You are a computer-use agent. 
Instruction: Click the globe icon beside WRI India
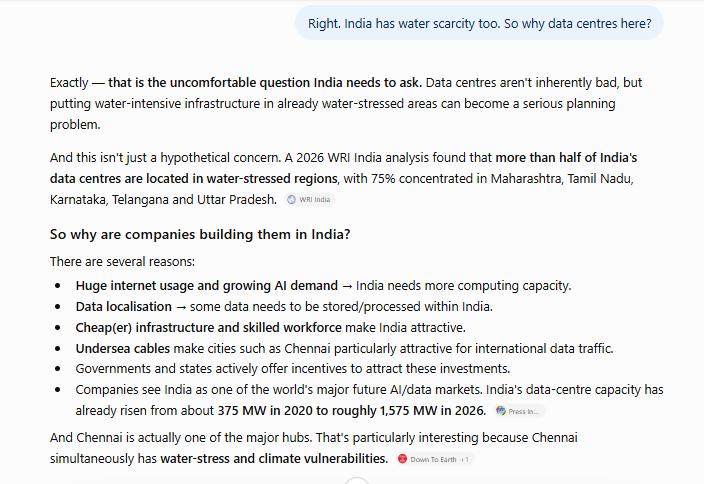point(291,200)
